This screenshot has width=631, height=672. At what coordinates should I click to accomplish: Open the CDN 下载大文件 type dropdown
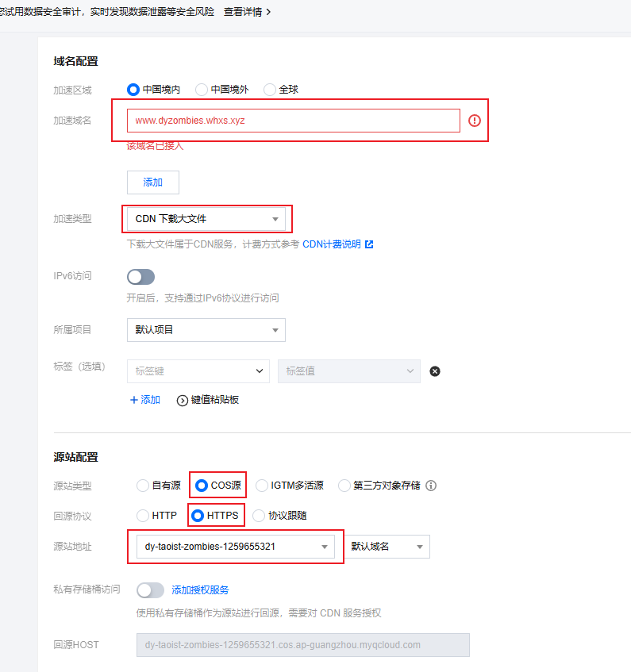tap(206, 219)
